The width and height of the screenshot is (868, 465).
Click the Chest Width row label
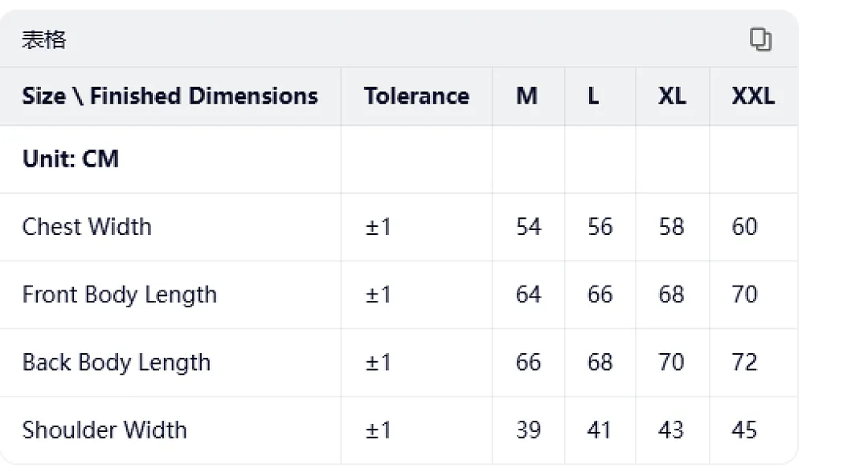(x=87, y=227)
